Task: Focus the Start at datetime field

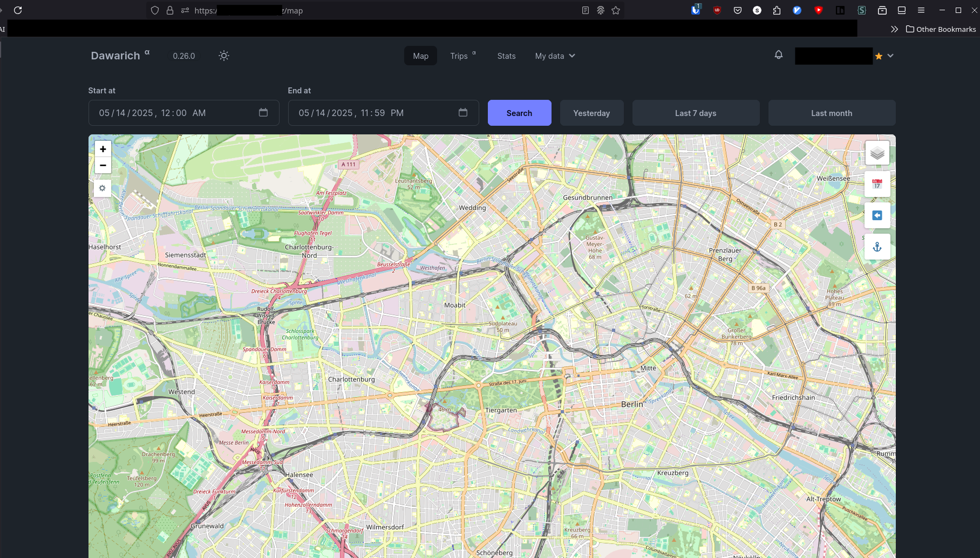Action: [183, 113]
